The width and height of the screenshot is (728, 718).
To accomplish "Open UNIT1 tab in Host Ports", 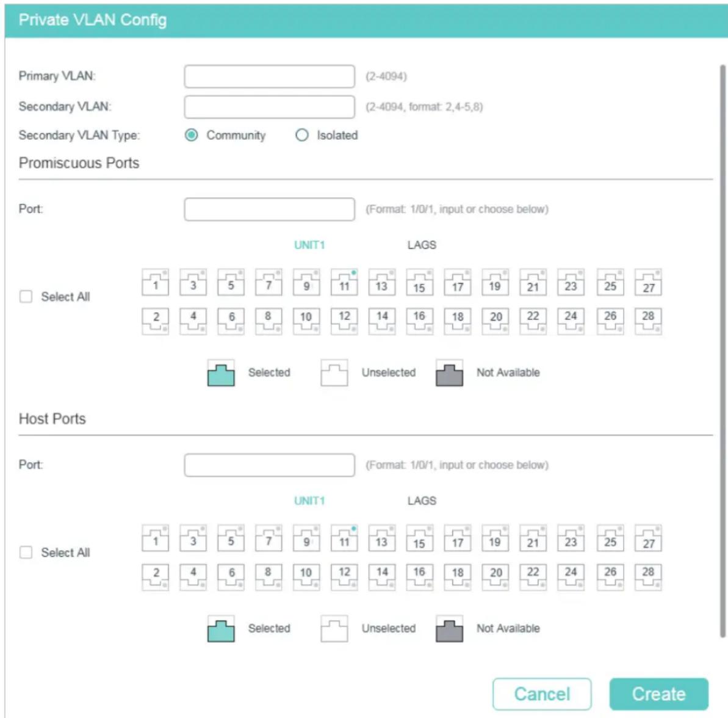I will coord(309,501).
